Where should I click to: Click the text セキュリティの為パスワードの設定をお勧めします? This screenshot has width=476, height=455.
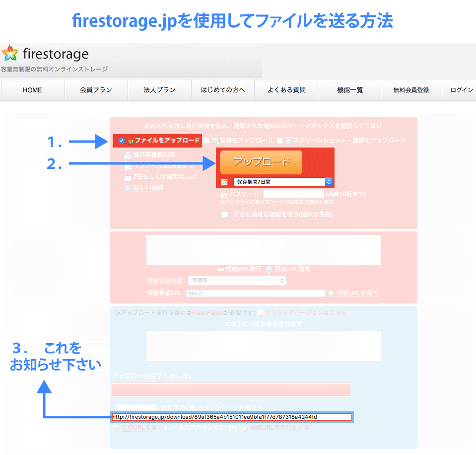pos(277,202)
